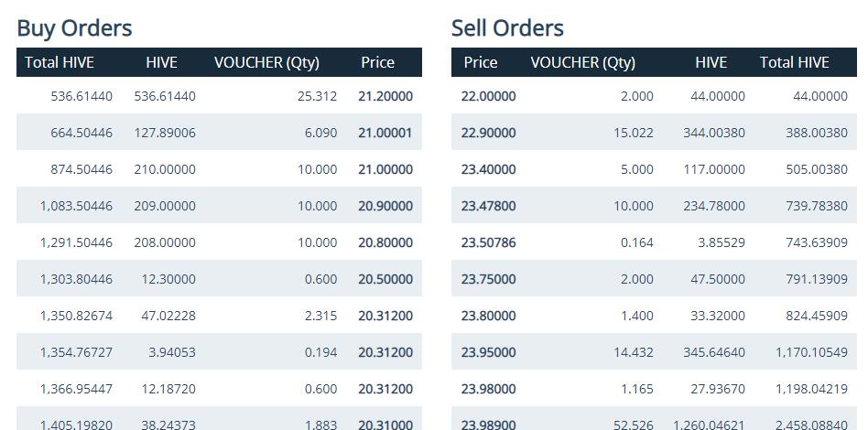Image resolution: width=868 pixels, height=430 pixels.
Task: Click the 15.022 voucher sell quantity
Action: (634, 133)
